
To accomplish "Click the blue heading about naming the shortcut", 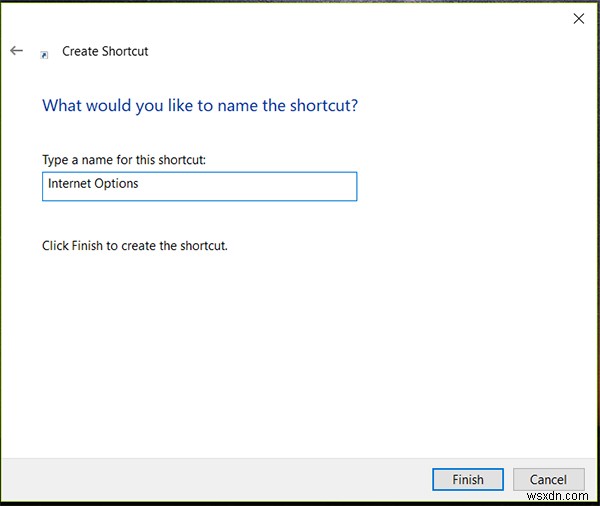I will 200,106.
